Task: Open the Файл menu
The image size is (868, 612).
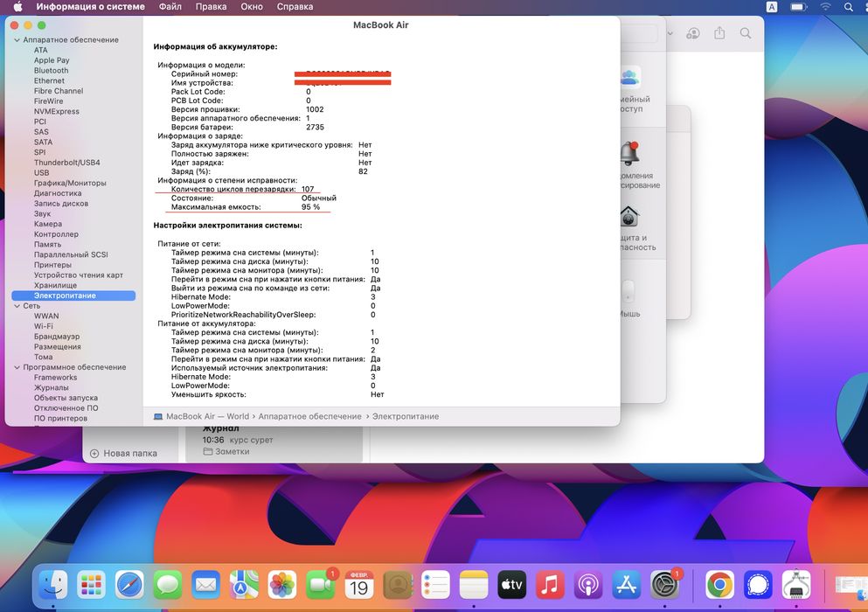Action: [x=170, y=7]
